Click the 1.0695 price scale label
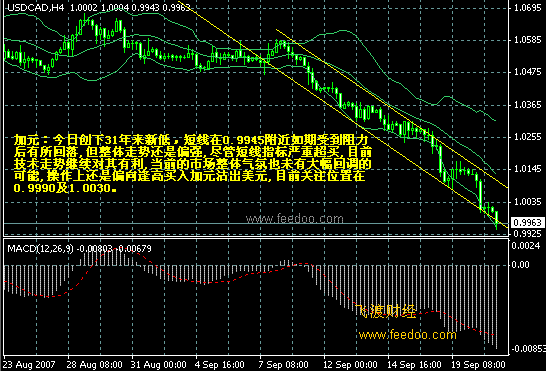 (x=528, y=8)
